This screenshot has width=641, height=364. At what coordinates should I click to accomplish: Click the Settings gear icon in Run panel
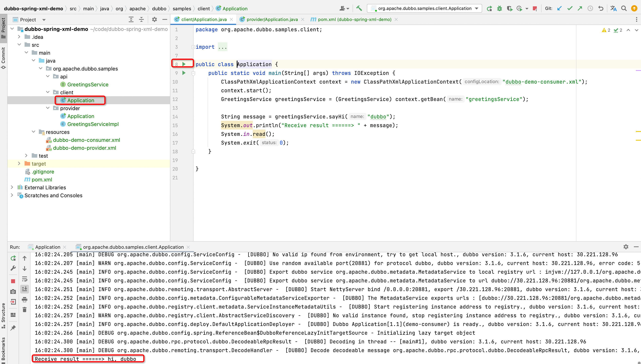click(626, 247)
